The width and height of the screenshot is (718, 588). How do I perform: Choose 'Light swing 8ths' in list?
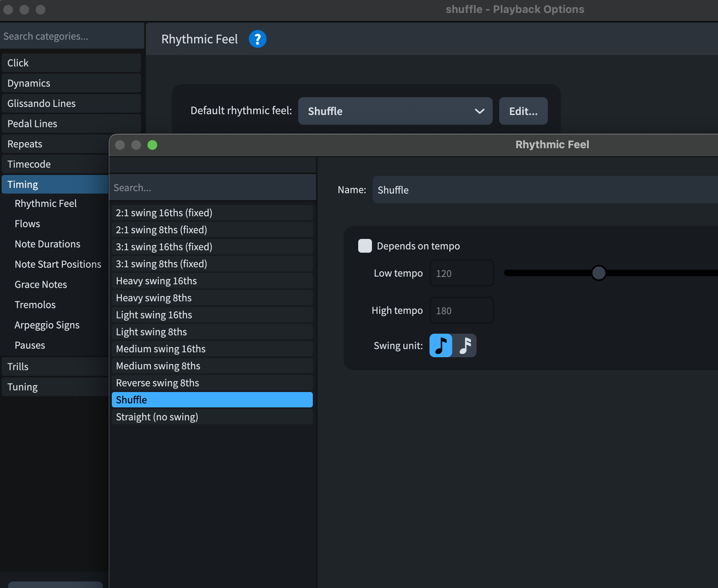[x=212, y=332]
